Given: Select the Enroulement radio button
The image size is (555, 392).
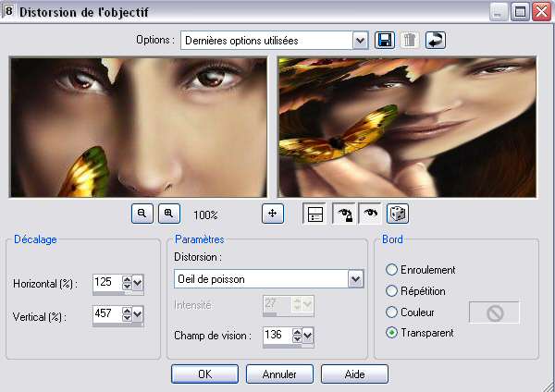Looking at the screenshot, I should pos(391,270).
